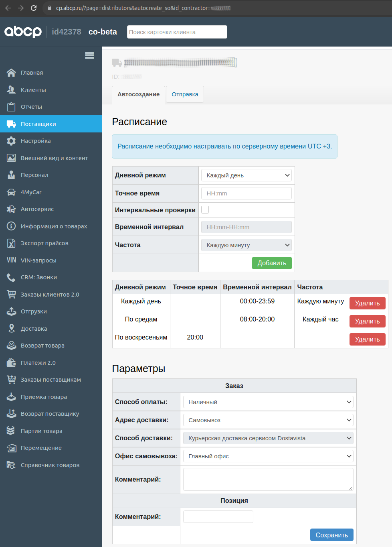
Task: Open the Офис самовывоза dropdown
Action: [x=268, y=456]
